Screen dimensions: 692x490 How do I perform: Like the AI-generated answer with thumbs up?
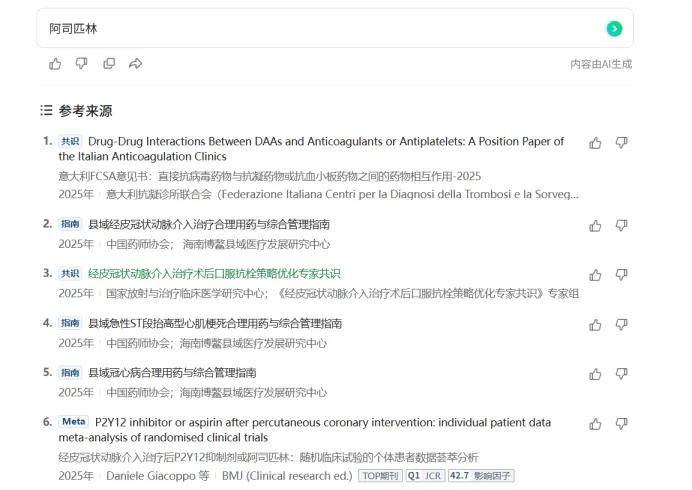55,64
